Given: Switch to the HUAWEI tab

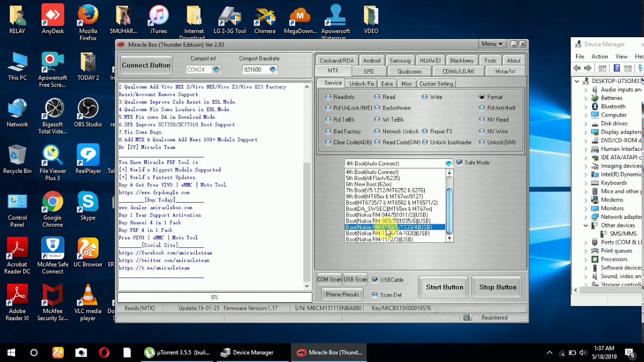Looking at the screenshot, I should pos(430,60).
